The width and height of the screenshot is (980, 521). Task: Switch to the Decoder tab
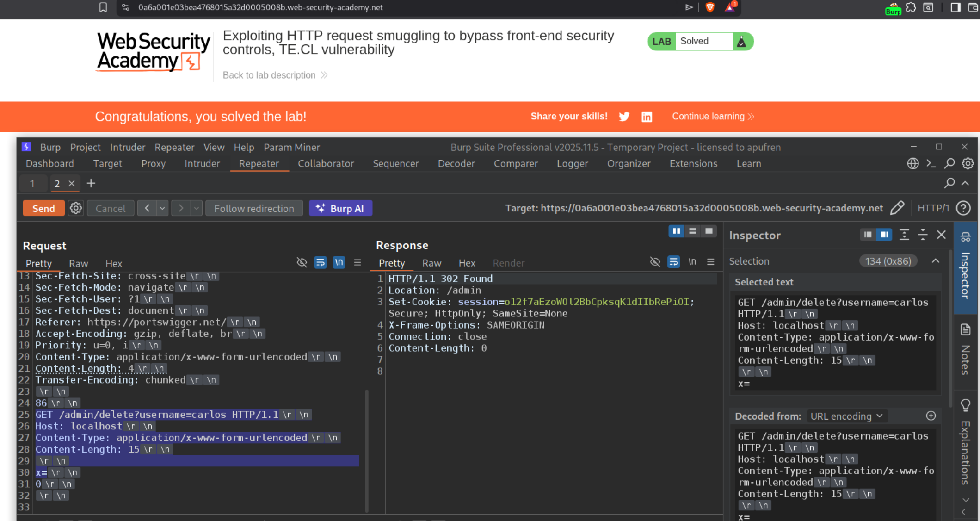click(456, 163)
